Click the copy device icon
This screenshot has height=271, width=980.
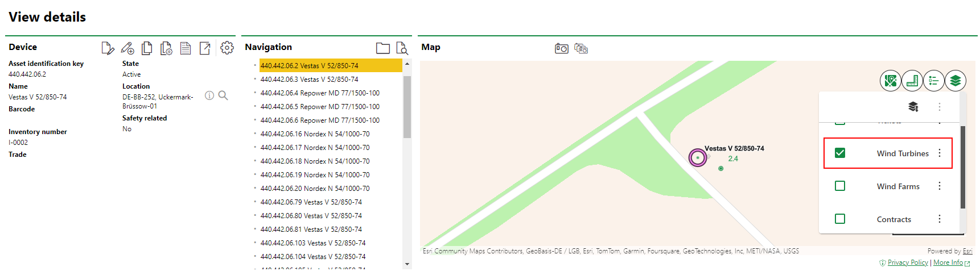point(147,48)
